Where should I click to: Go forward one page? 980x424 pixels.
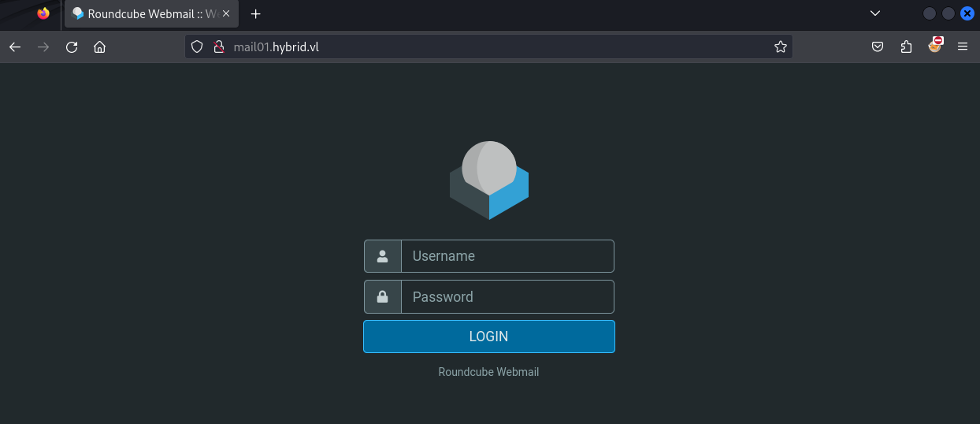coord(43,47)
